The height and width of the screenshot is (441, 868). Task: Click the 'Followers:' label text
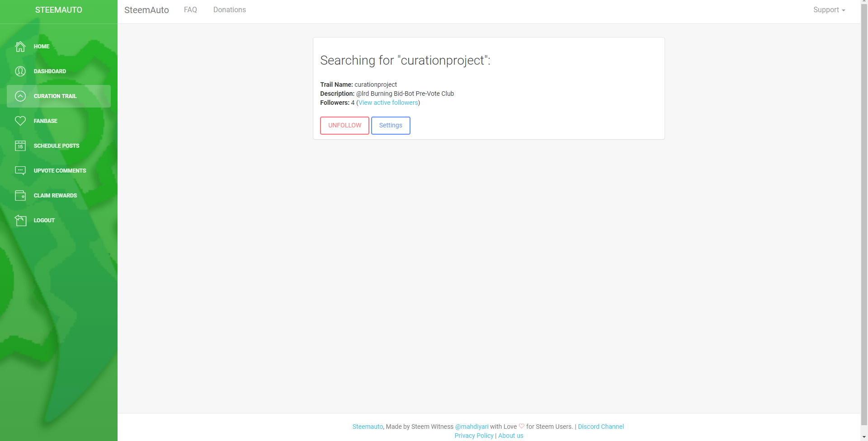[335, 103]
